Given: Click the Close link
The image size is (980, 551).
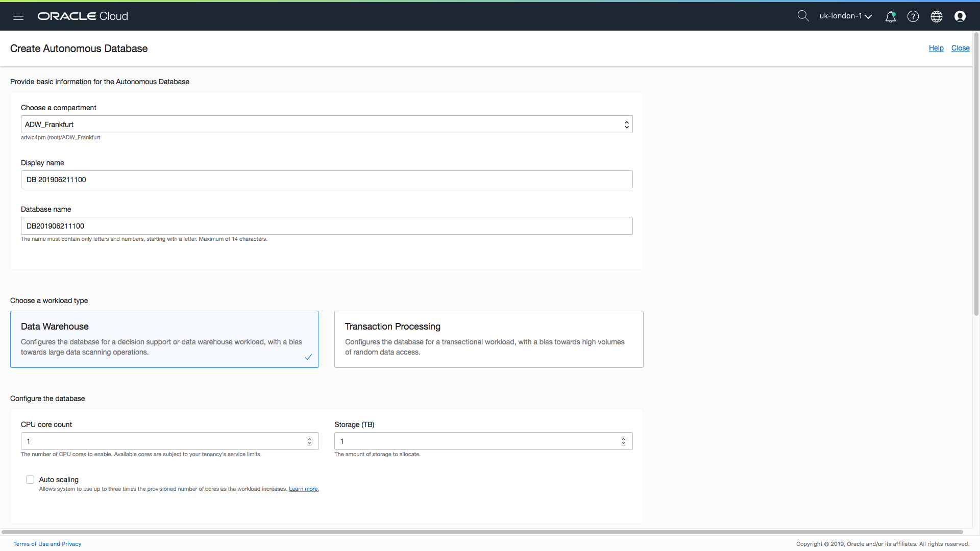Looking at the screenshot, I should coord(960,48).
